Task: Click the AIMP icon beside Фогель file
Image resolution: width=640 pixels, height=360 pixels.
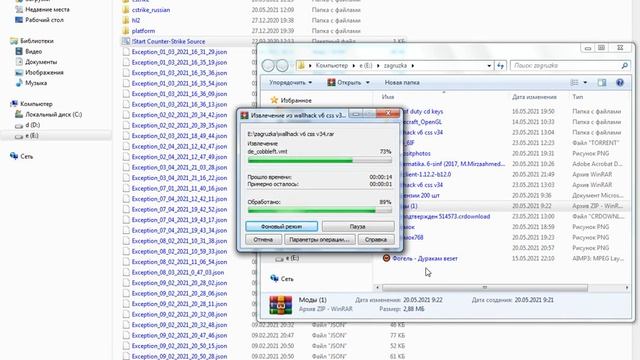Action: [x=386, y=258]
